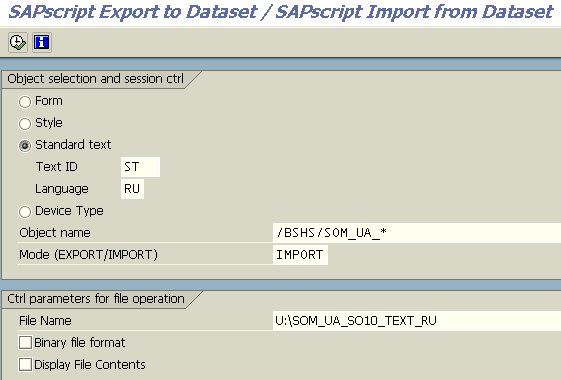
Task: Click the File Name field U:\SOM_UA_SO10_TEXT_RU
Action: coord(417,321)
